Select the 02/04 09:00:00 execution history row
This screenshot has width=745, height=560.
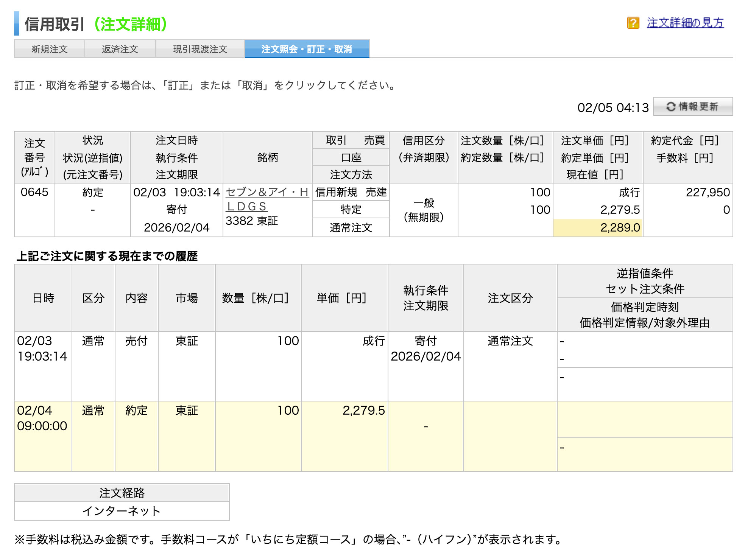coord(42,418)
